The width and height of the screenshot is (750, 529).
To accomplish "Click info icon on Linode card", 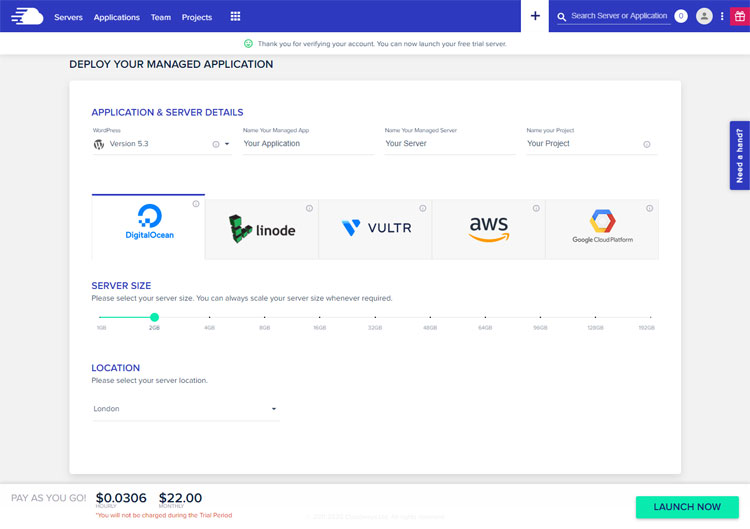I will coord(309,208).
